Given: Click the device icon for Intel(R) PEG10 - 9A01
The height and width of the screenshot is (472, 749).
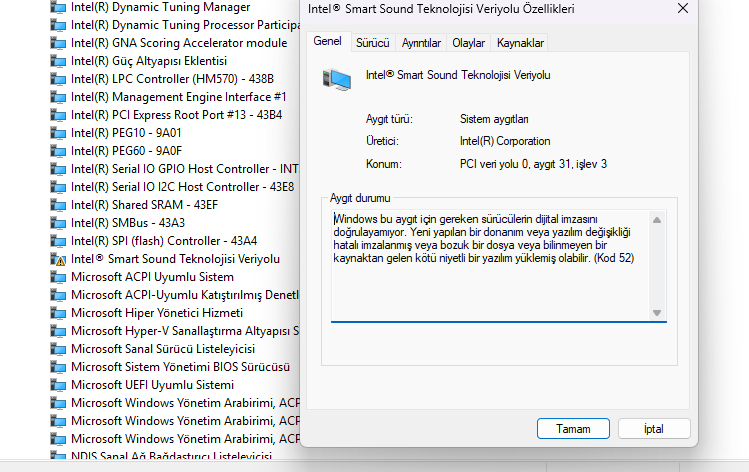Looking at the screenshot, I should pyautogui.click(x=58, y=133).
